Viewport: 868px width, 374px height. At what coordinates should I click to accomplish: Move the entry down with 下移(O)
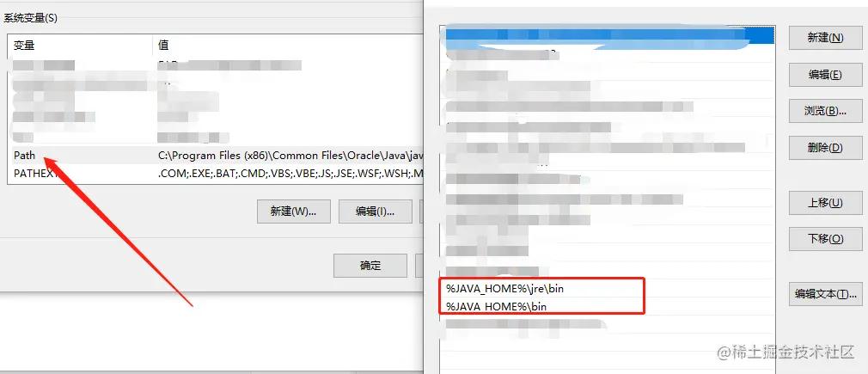825,239
